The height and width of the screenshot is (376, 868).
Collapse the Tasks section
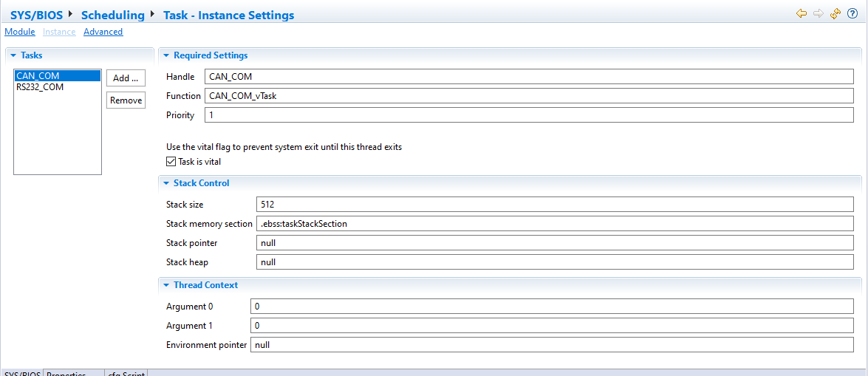(13, 55)
